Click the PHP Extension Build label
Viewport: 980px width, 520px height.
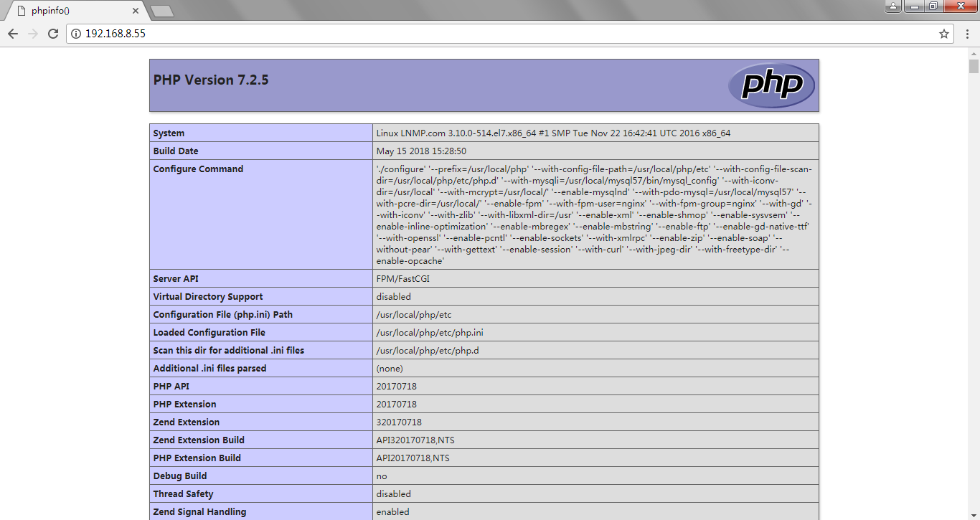(x=197, y=458)
